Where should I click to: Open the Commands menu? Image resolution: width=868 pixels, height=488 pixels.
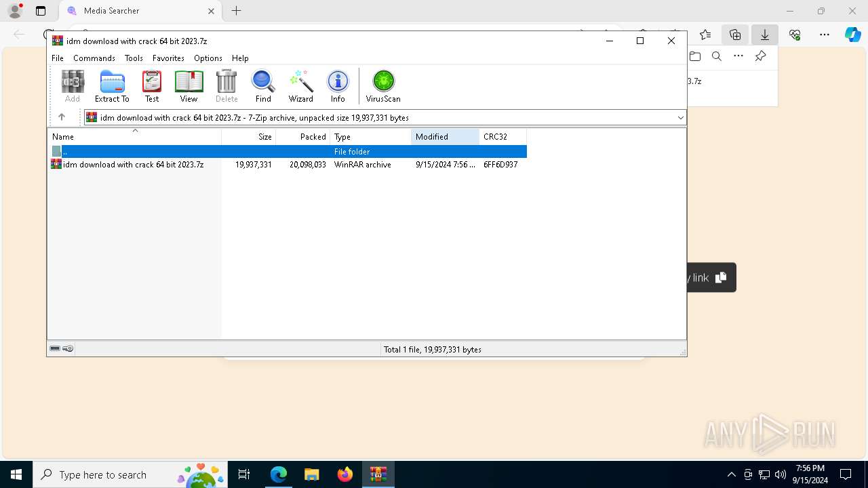(94, 58)
